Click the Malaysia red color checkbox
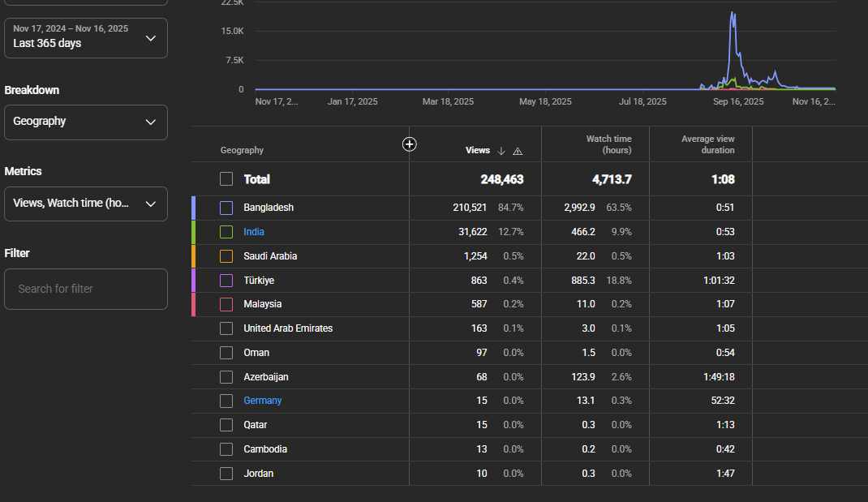The width and height of the screenshot is (868, 502). click(x=226, y=304)
